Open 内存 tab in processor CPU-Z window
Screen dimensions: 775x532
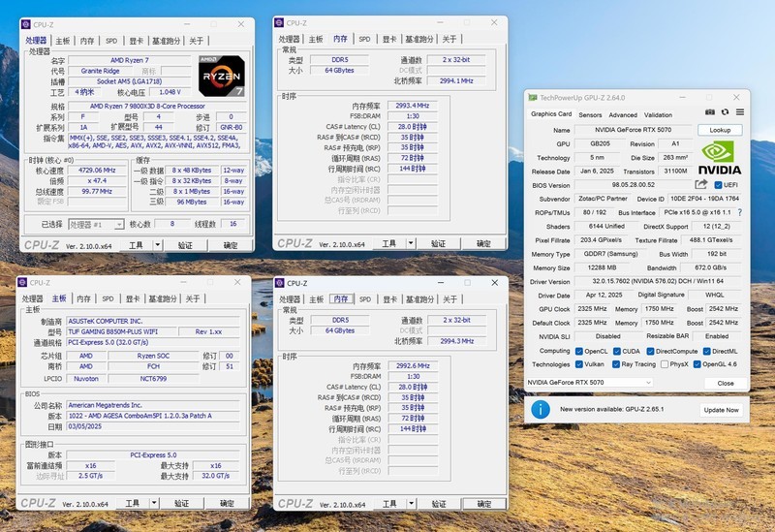87,41
